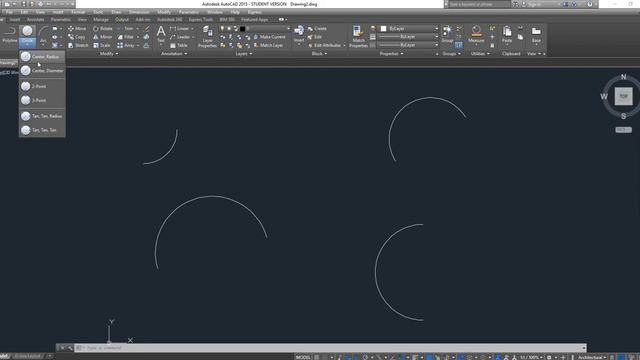Viewport: 640px width, 360px height.
Task: Select the Scale tool
Action: [x=102, y=45]
